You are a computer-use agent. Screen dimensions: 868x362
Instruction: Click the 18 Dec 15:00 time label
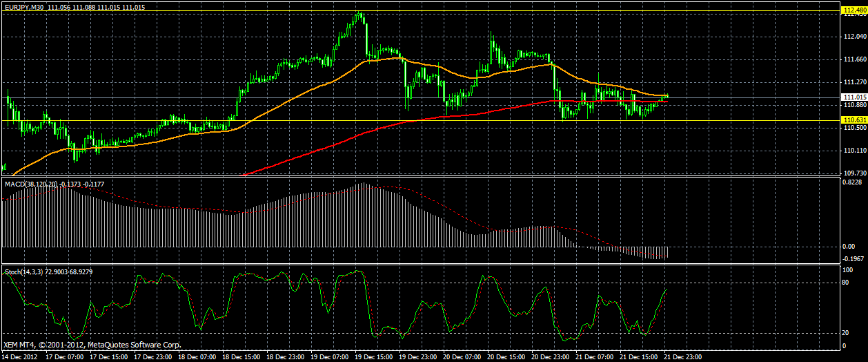pos(240,357)
